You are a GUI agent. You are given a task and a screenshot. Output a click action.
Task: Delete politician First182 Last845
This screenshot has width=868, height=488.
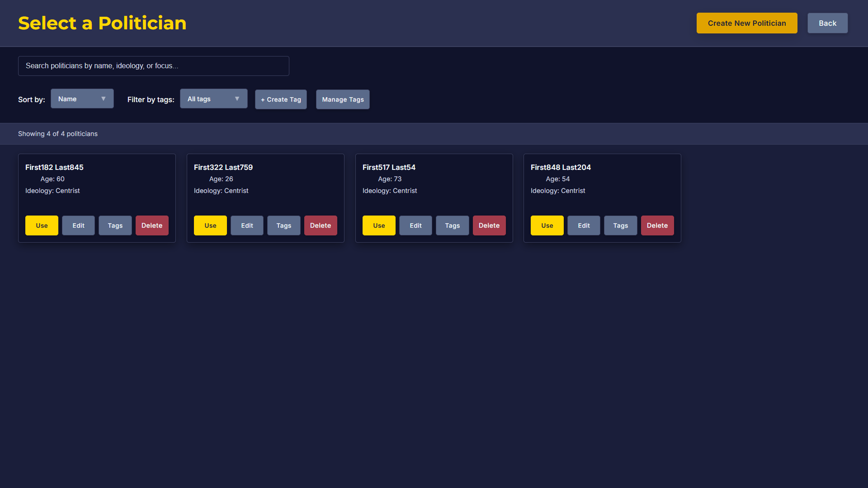152,225
